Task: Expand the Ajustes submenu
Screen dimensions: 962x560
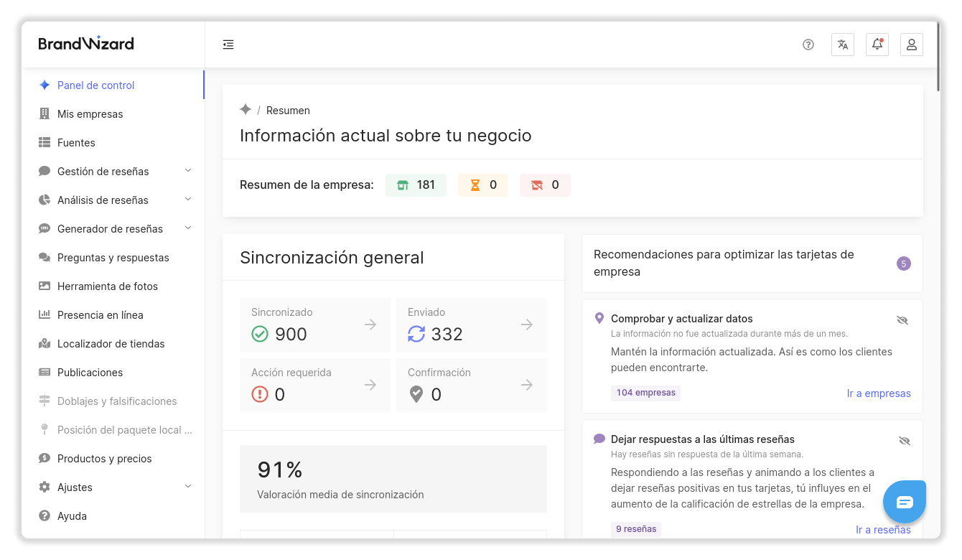Action: tap(188, 487)
